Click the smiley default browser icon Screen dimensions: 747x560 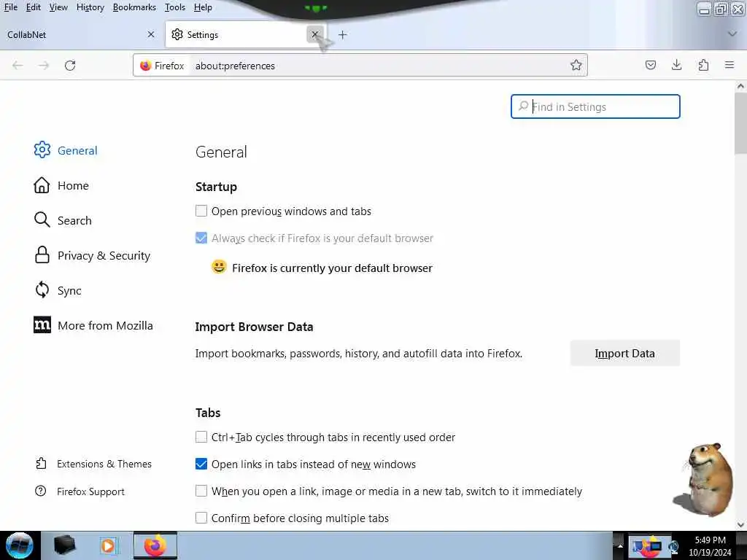219,267
